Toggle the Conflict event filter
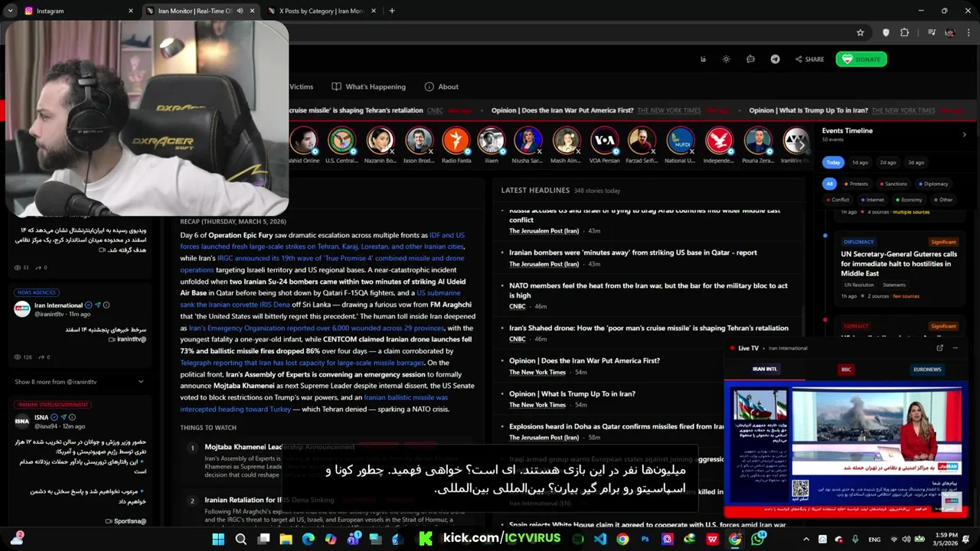Viewport: 980px width, 551px height. pyautogui.click(x=838, y=200)
